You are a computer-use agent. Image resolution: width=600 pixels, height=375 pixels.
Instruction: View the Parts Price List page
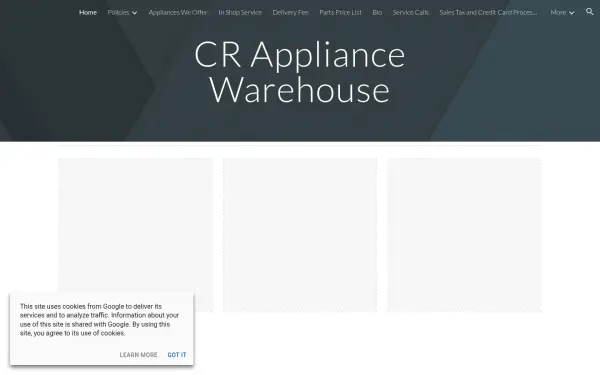tap(340, 12)
